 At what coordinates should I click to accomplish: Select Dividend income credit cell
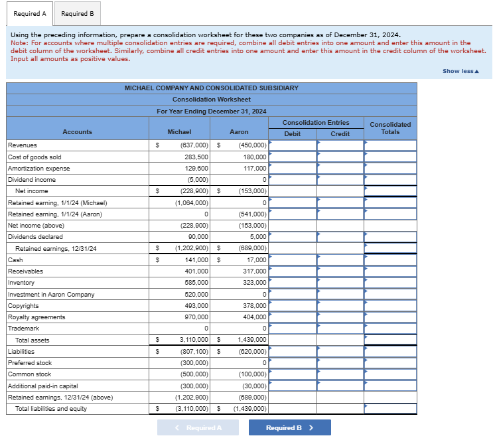point(340,180)
